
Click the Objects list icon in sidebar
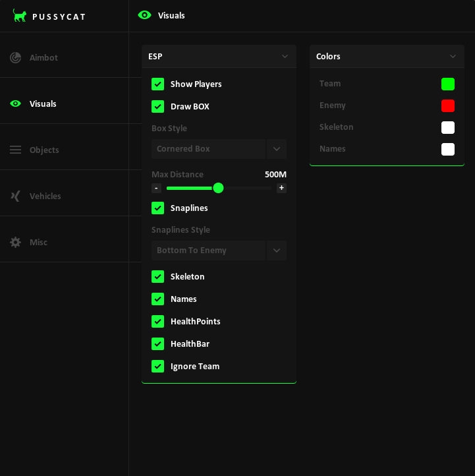(16, 150)
